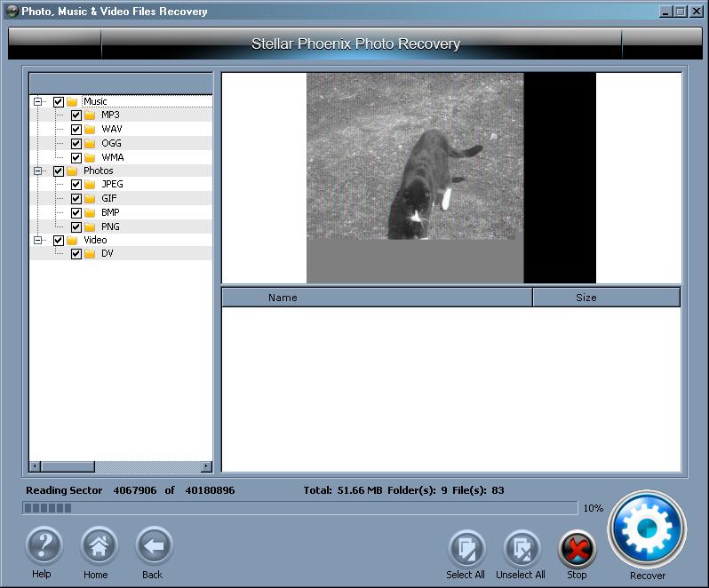Uncheck the MP3 checkbox

(x=76, y=115)
